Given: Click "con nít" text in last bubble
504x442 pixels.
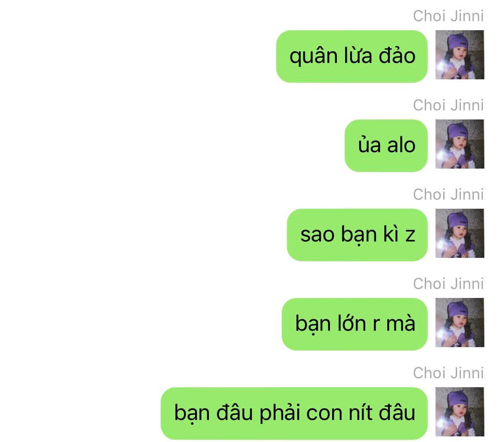Looking at the screenshot, I should click(x=339, y=413).
